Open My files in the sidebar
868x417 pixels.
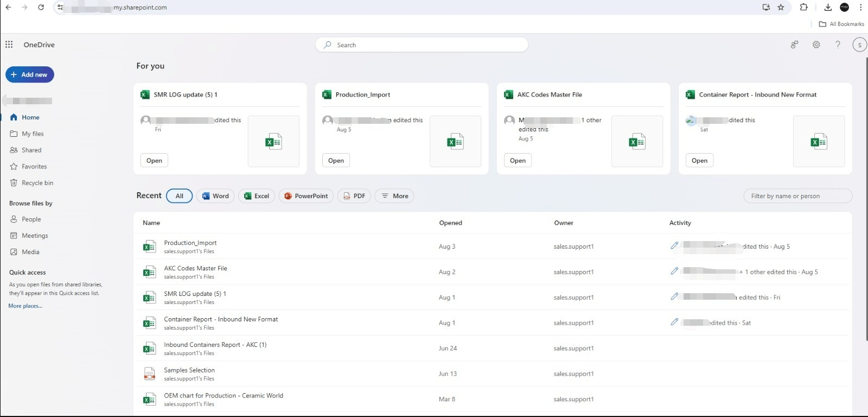pyautogui.click(x=33, y=134)
